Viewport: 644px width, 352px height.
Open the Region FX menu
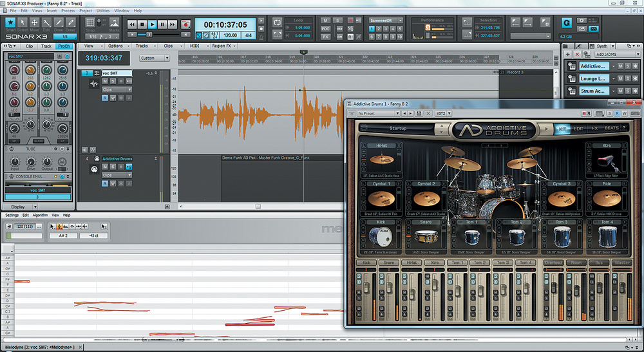click(x=223, y=46)
